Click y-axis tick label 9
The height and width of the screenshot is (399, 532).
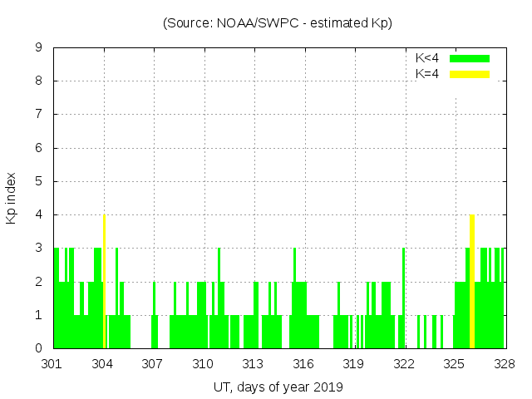click(x=39, y=47)
